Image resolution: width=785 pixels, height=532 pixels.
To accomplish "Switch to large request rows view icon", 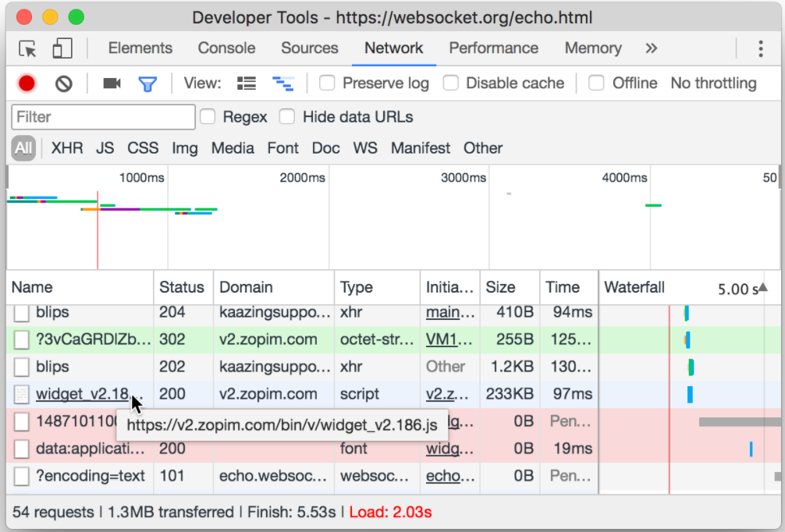I will [x=247, y=83].
